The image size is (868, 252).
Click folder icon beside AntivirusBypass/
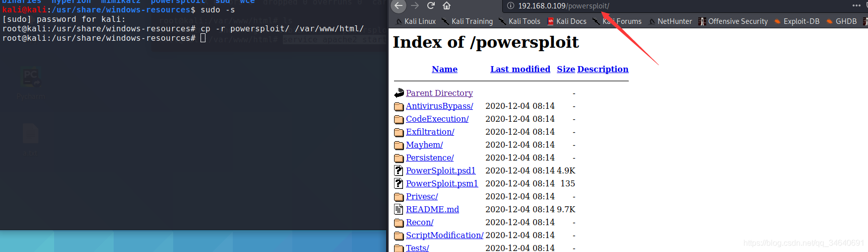coord(399,106)
